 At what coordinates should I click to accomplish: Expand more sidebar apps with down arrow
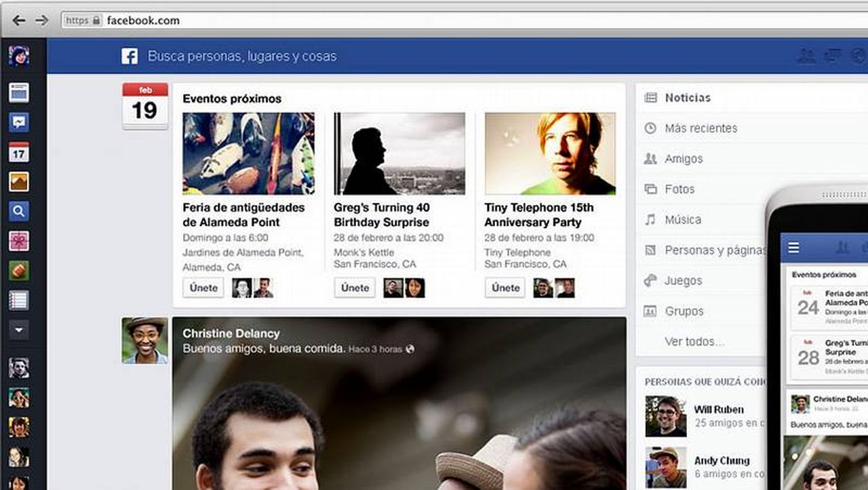(19, 330)
